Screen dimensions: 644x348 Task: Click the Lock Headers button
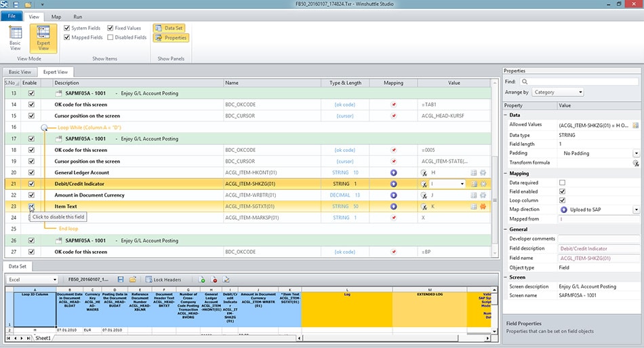(x=163, y=279)
